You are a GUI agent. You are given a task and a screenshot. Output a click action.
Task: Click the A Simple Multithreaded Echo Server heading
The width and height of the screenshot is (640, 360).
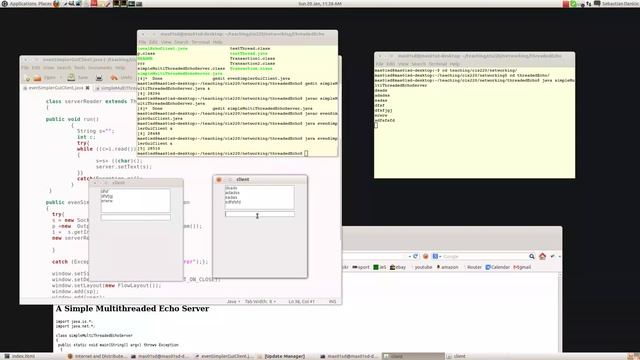132,309
